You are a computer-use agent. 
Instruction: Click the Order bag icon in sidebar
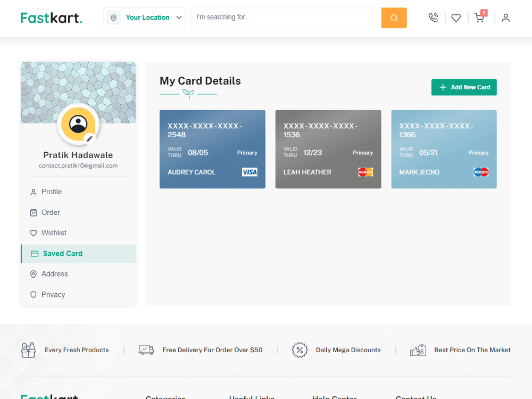[33, 213]
